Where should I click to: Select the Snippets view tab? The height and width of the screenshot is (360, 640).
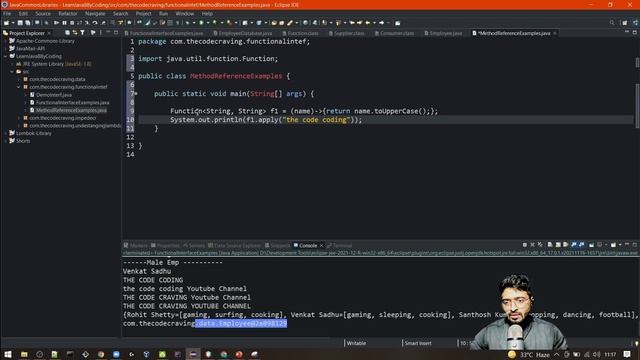pyautogui.click(x=277, y=245)
